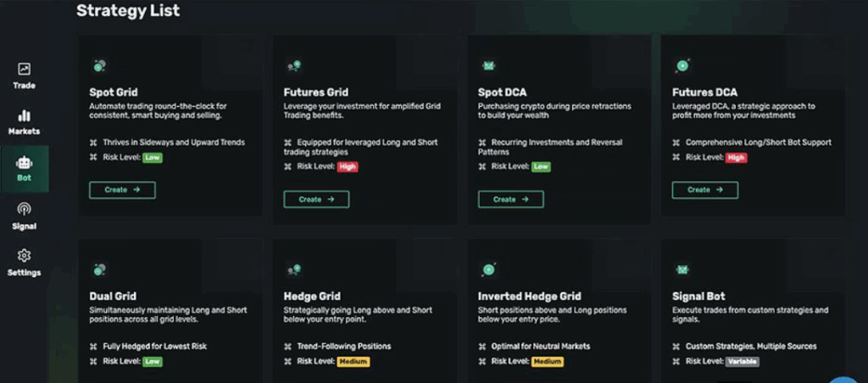
Task: Click the Hedge Grid card title
Action: (312, 296)
